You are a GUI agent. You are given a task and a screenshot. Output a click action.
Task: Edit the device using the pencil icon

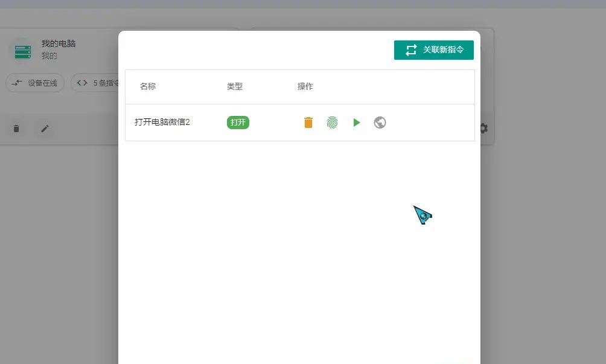pyautogui.click(x=45, y=129)
